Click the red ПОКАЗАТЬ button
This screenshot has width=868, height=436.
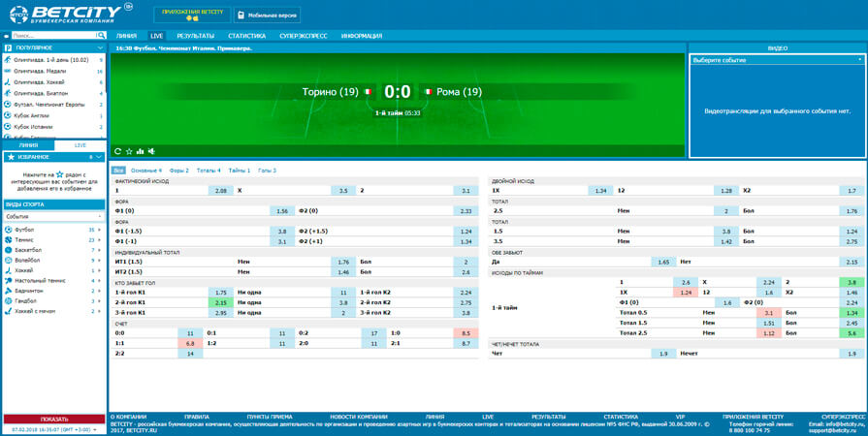click(x=54, y=419)
